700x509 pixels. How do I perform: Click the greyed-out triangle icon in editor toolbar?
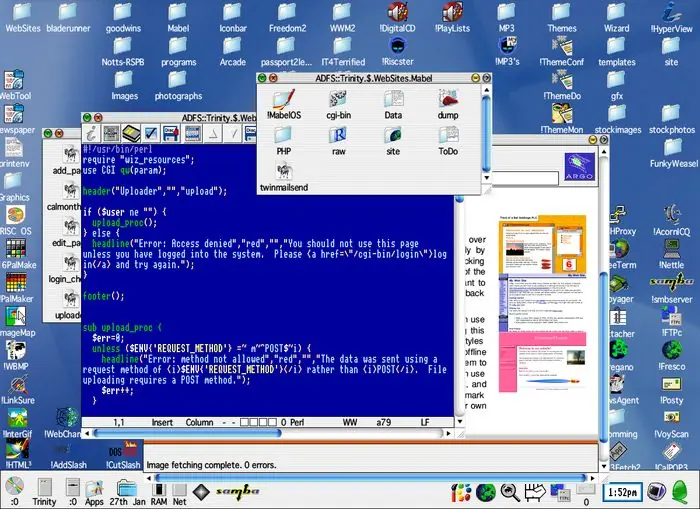click(x=213, y=134)
